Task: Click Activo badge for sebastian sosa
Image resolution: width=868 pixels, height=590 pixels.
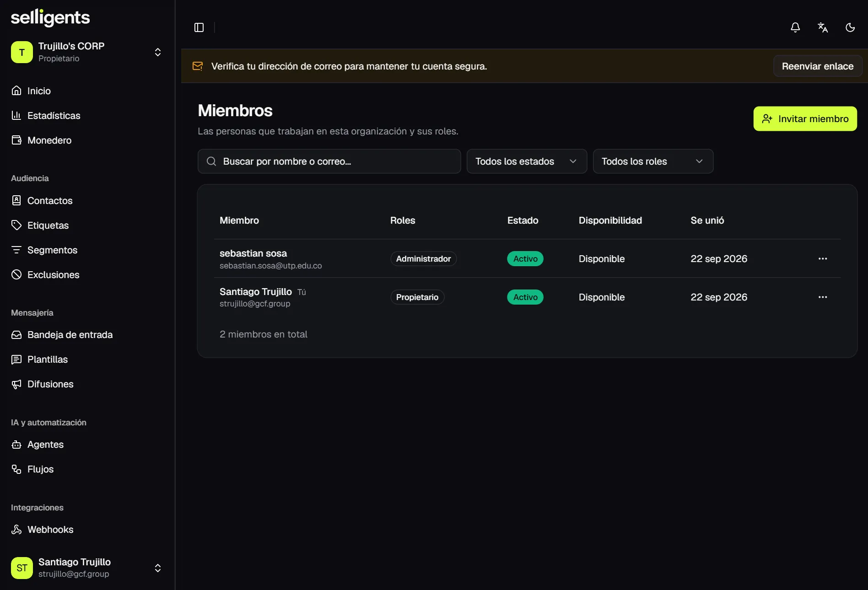Action: (525, 259)
